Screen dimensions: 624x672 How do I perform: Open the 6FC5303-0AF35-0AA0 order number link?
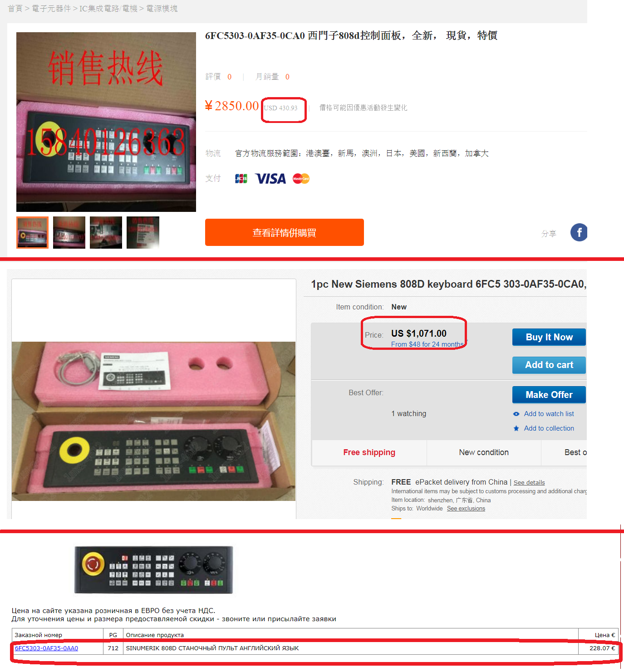click(46, 648)
